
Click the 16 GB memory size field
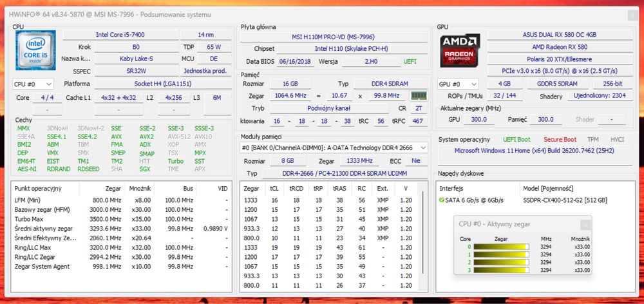(x=290, y=84)
